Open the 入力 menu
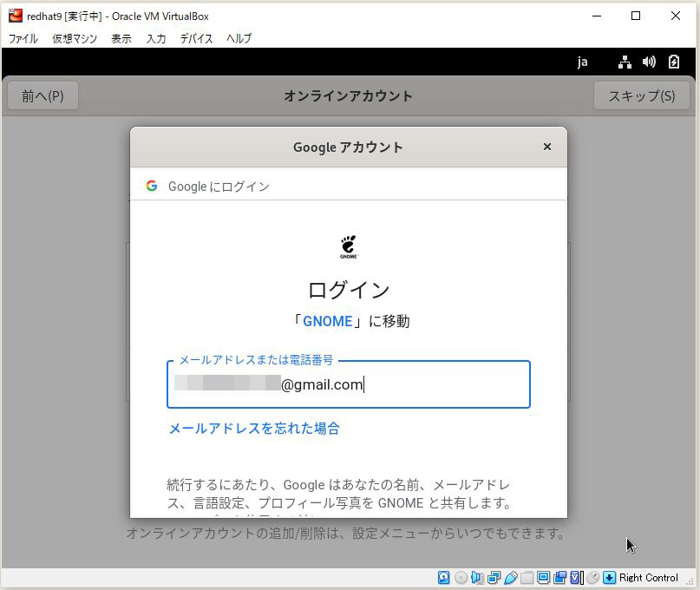The height and width of the screenshot is (590, 700). [x=156, y=39]
